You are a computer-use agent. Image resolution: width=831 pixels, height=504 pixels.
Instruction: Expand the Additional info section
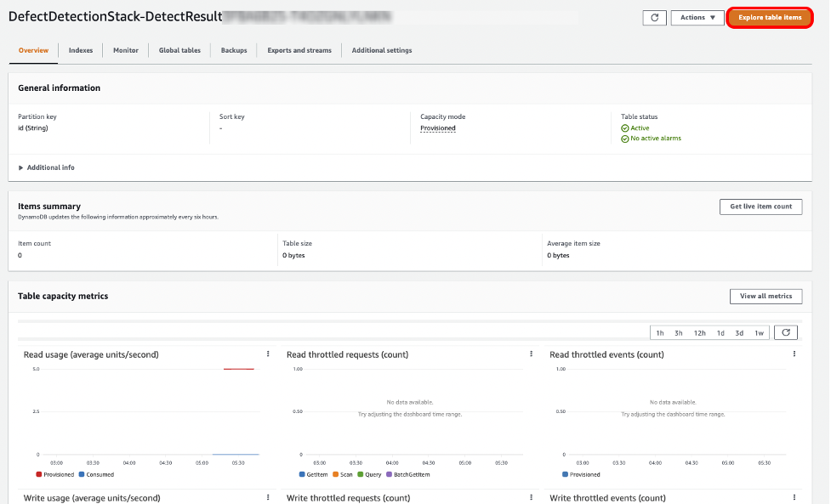(x=46, y=167)
